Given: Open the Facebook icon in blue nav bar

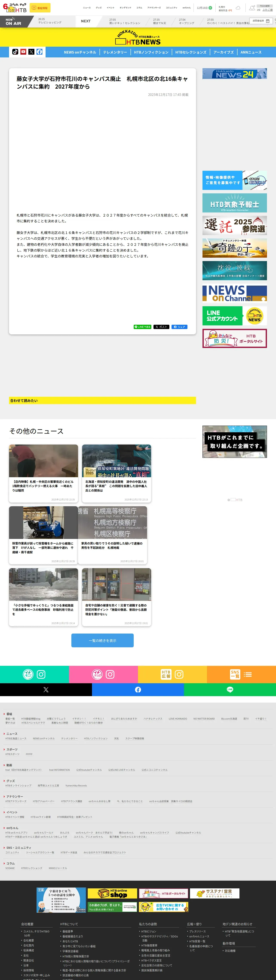Looking at the screenshot, I should [39, 52].
